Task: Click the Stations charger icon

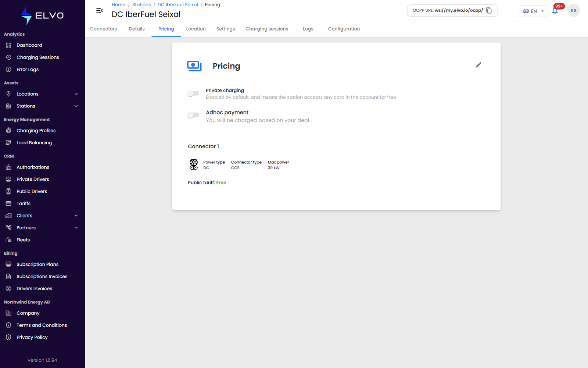Action: point(8,106)
